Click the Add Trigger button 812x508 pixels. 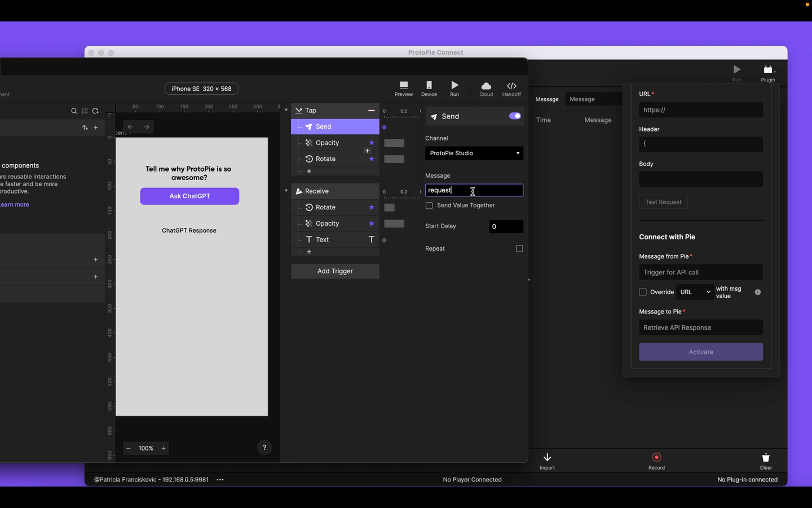(x=335, y=271)
